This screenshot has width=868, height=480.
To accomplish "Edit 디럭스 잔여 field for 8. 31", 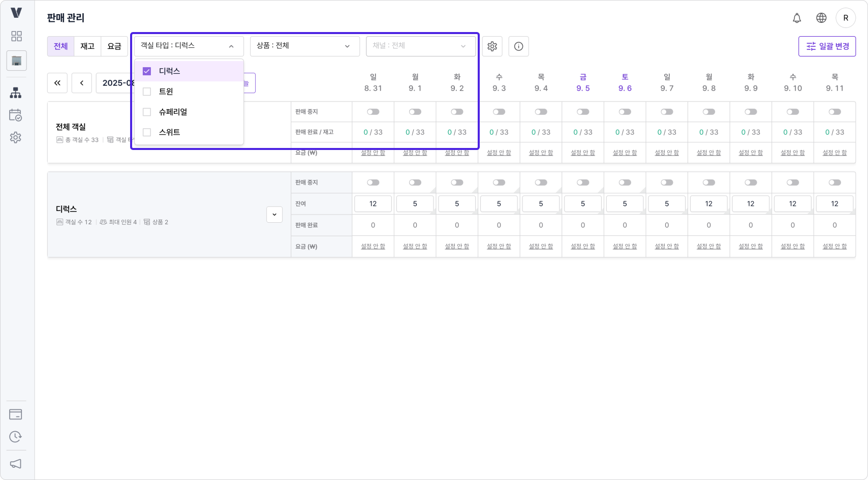I will click(x=373, y=204).
